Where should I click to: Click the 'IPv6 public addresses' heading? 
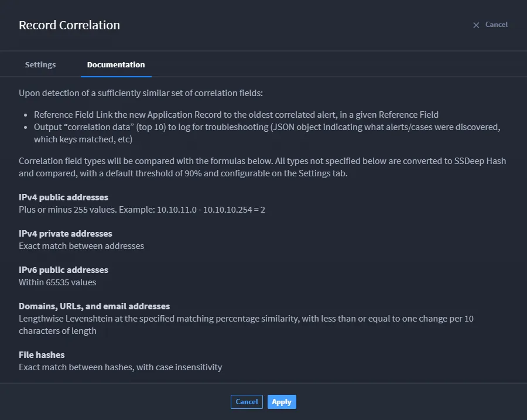click(x=63, y=269)
